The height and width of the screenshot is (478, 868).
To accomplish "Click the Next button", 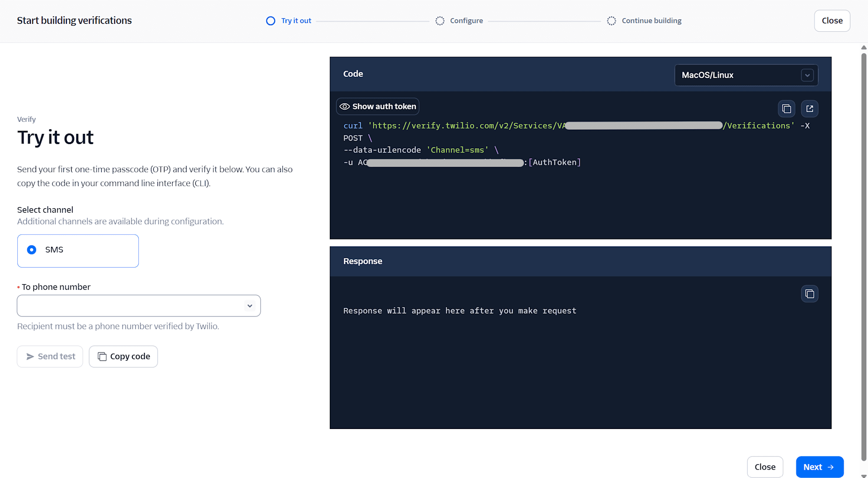I will click(x=820, y=467).
